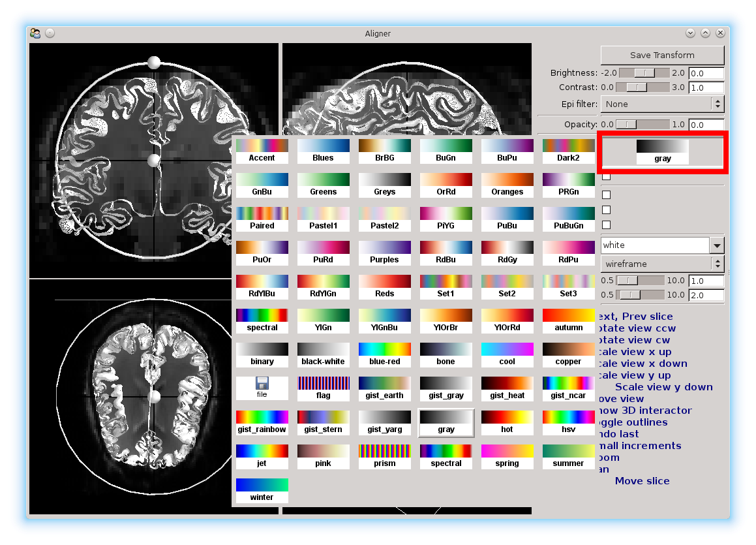Choose winter from the colormap popup
Image resolution: width=756 pixels, height=545 pixels.
tap(262, 491)
